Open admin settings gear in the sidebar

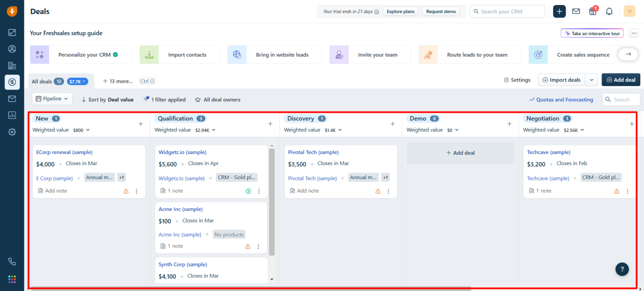click(x=12, y=132)
